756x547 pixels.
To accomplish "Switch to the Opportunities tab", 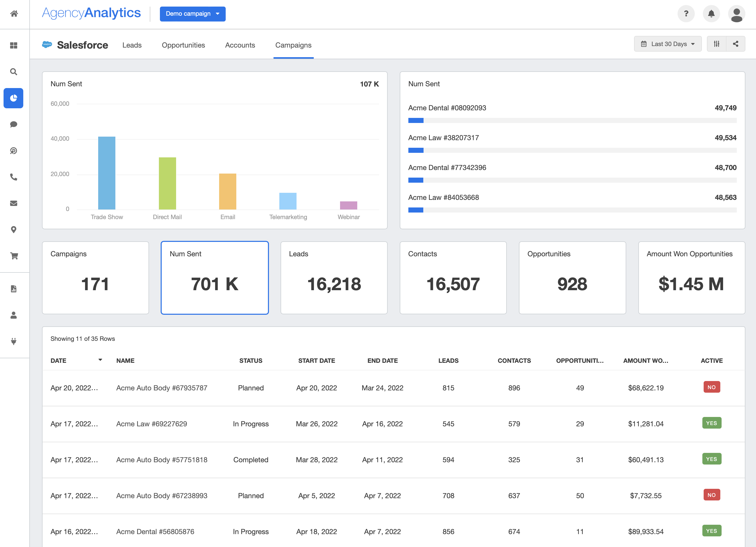I will pos(183,45).
